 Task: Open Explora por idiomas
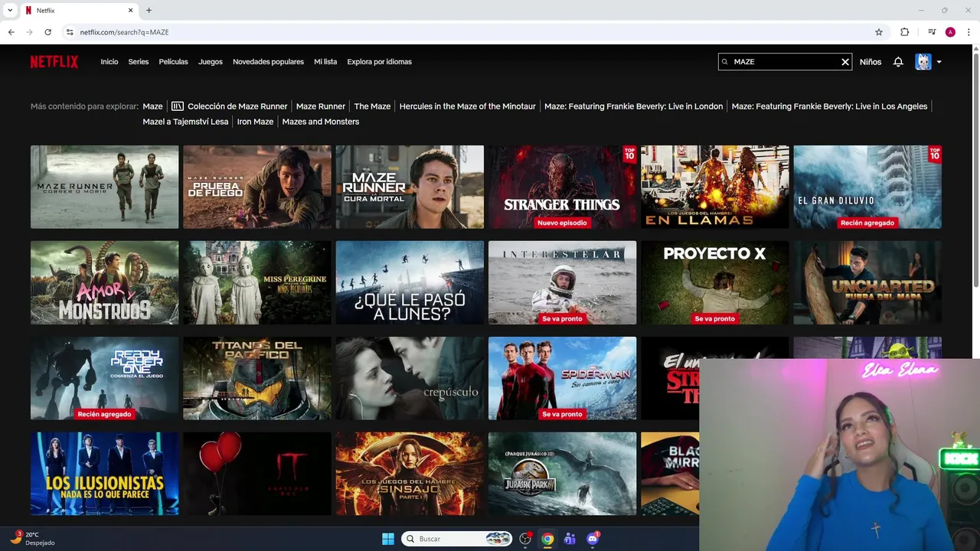(x=379, y=62)
